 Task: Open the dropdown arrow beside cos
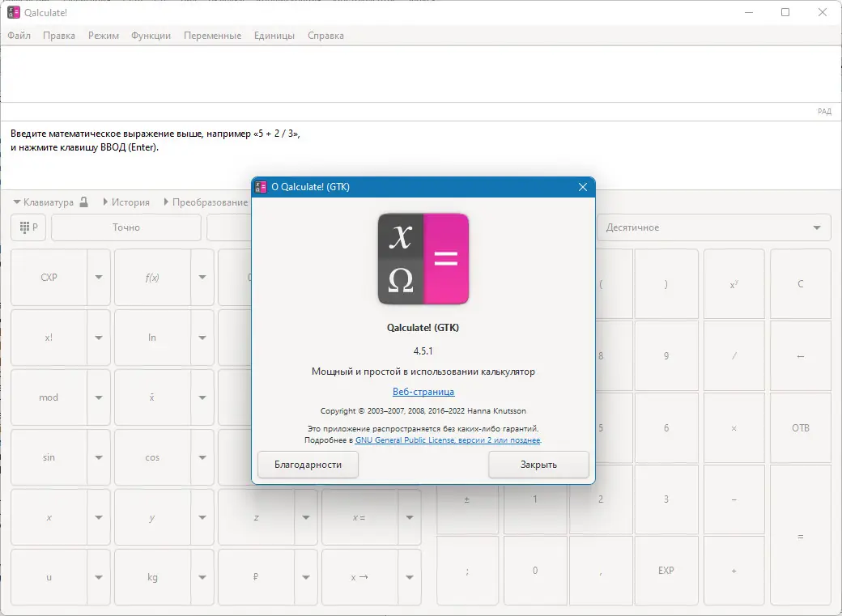(x=202, y=457)
